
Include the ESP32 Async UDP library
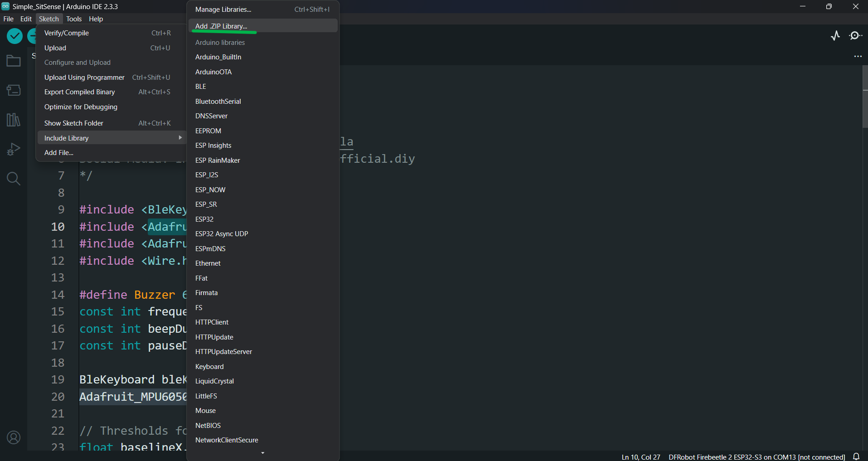pos(263,234)
